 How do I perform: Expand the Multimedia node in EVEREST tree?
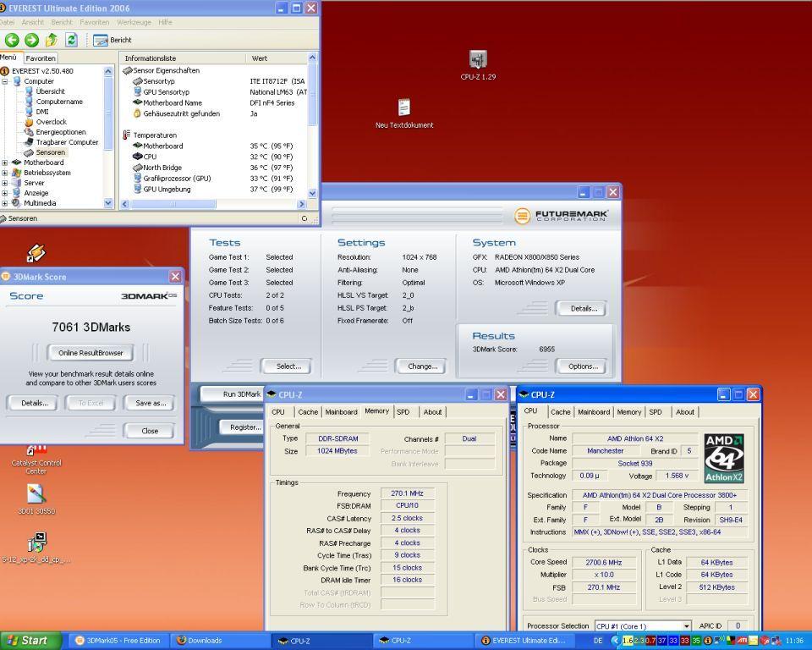tap(5, 203)
